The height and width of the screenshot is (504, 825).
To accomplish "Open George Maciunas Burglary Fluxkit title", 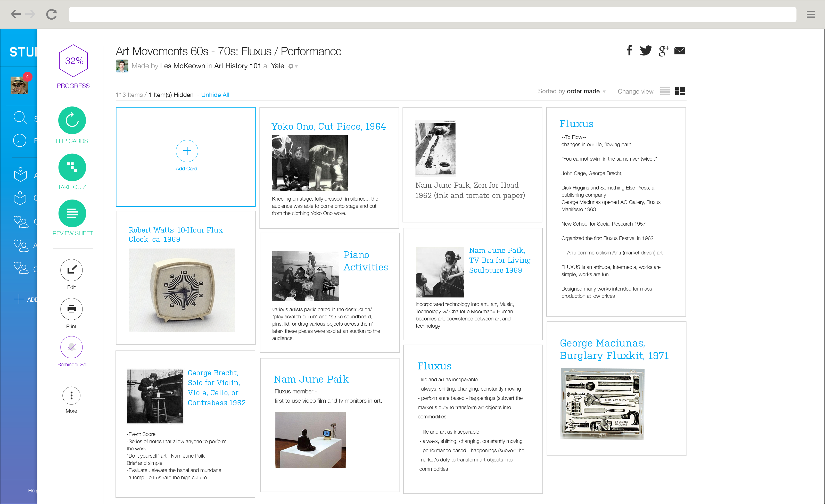I will (614, 349).
